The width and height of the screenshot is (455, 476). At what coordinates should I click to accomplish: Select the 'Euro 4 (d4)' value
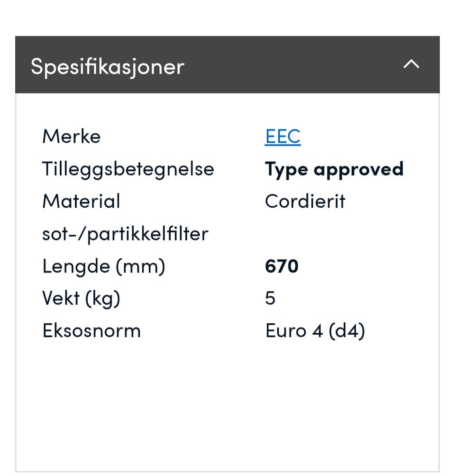click(x=315, y=330)
